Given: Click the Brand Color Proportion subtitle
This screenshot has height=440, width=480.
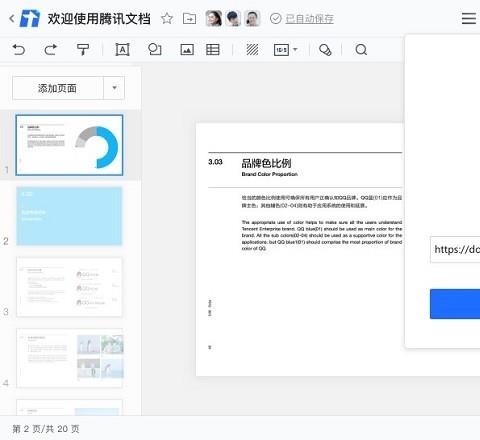Looking at the screenshot, I should [x=270, y=174].
